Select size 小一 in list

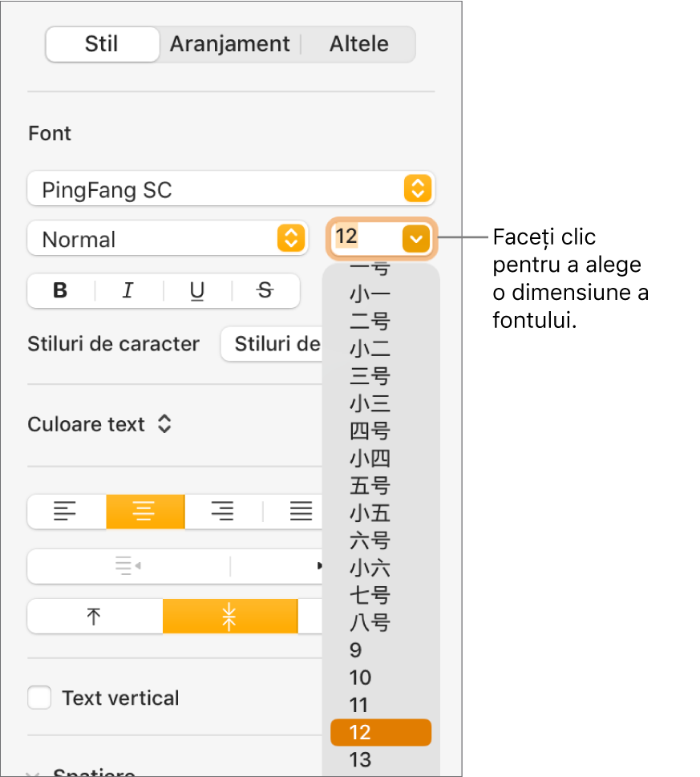click(380, 293)
